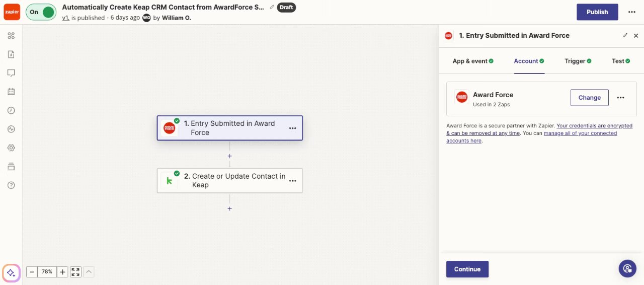Switch to the Account tab
Screen dimensions: 644x285
[x=529, y=61]
